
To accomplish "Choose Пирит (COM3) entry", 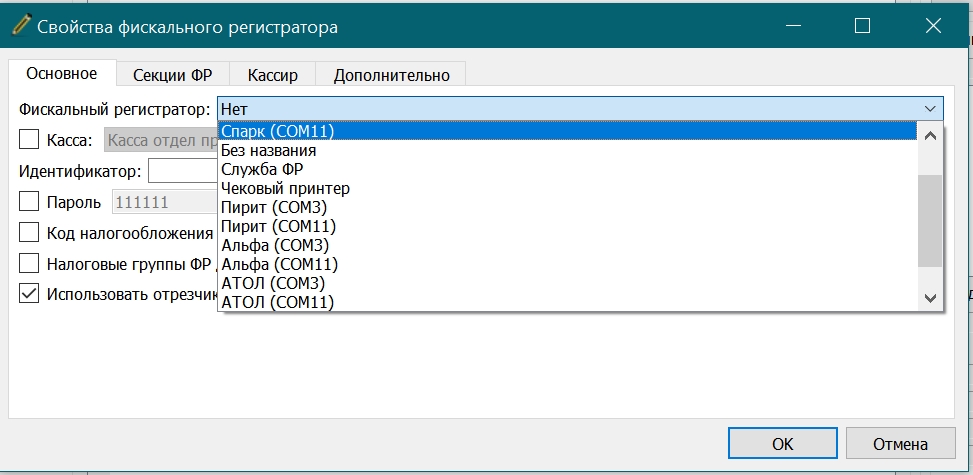I will (x=567, y=207).
